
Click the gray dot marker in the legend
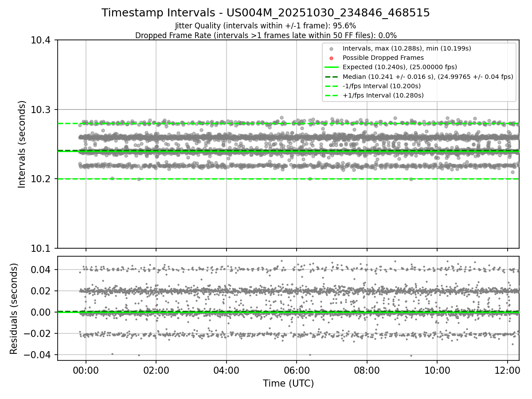(332, 48)
